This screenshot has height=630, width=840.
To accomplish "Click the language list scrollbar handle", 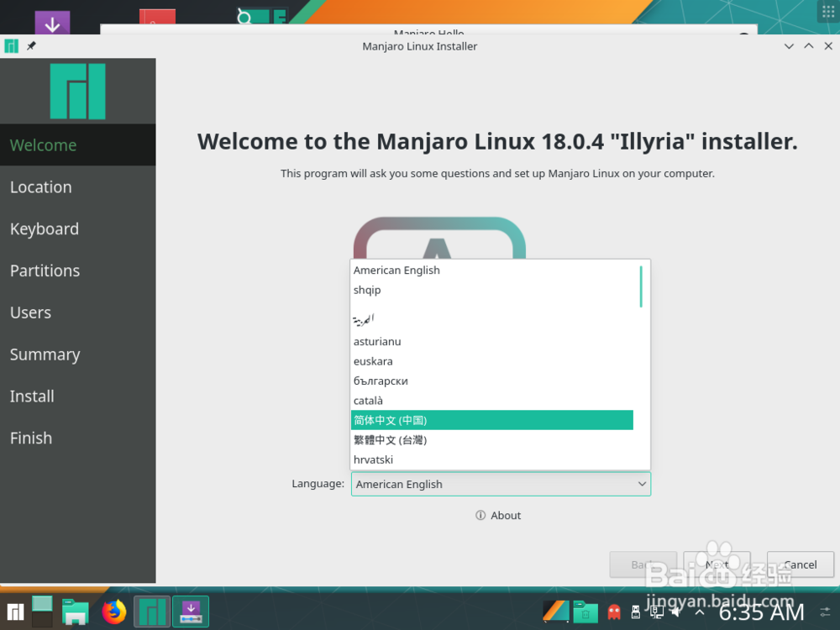I will pos(641,286).
